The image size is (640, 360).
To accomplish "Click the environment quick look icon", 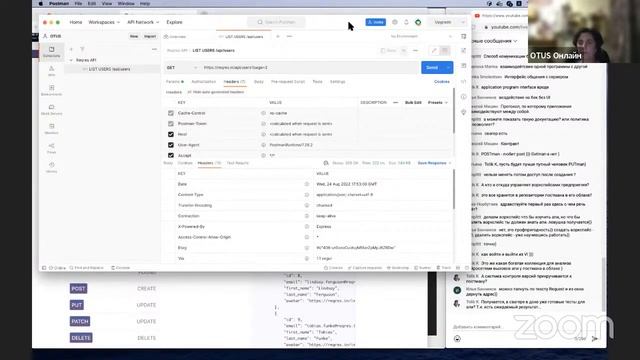I will coord(464,36).
